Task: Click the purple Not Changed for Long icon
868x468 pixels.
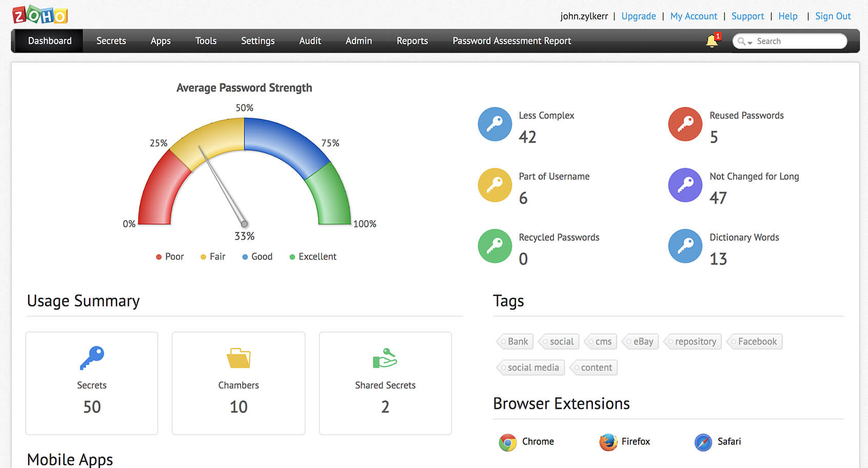Action: [x=685, y=185]
